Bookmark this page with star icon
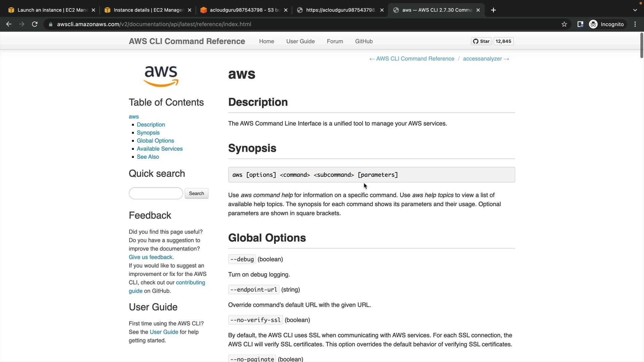The height and width of the screenshot is (362, 644). pyautogui.click(x=564, y=24)
